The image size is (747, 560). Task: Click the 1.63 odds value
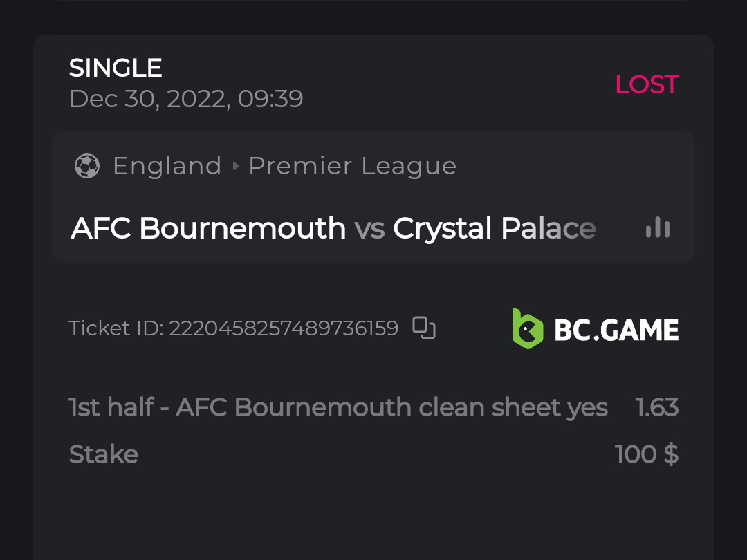(x=656, y=407)
